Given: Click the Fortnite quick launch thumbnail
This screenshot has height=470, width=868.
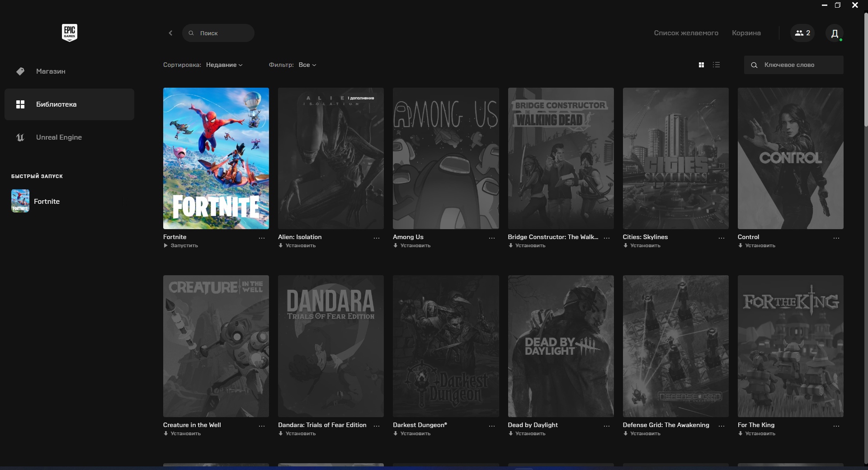Looking at the screenshot, I should tap(20, 201).
